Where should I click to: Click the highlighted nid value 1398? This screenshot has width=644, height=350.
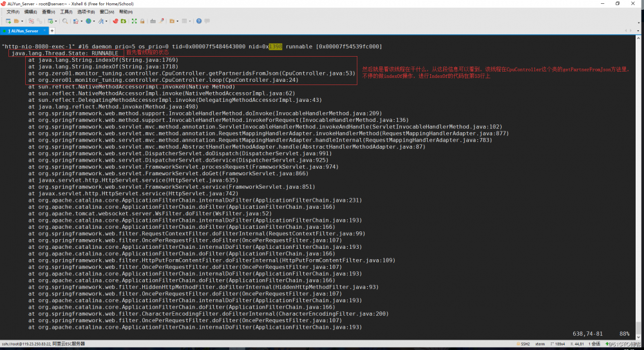click(276, 46)
